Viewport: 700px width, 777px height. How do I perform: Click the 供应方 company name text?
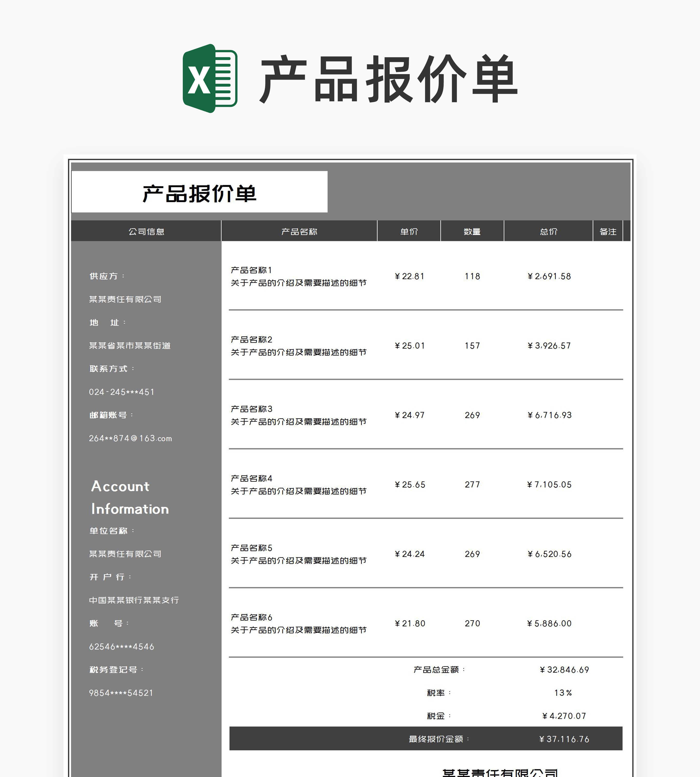[125, 299]
